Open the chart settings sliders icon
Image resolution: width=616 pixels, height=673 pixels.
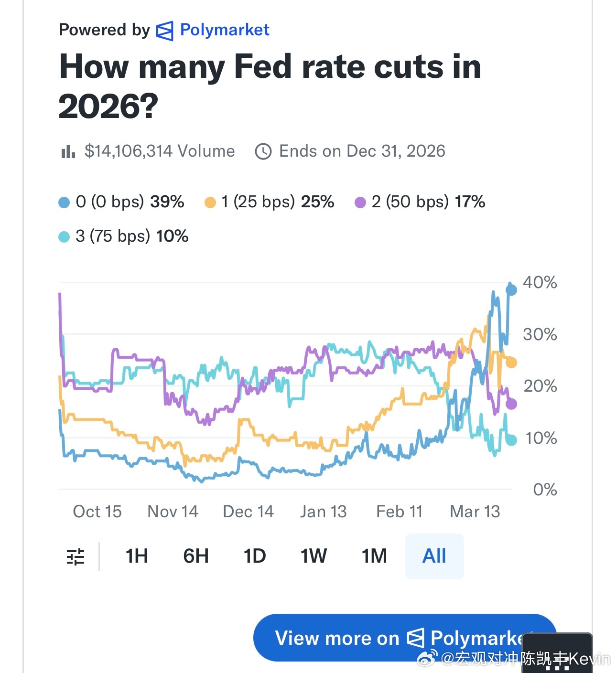tap(76, 556)
